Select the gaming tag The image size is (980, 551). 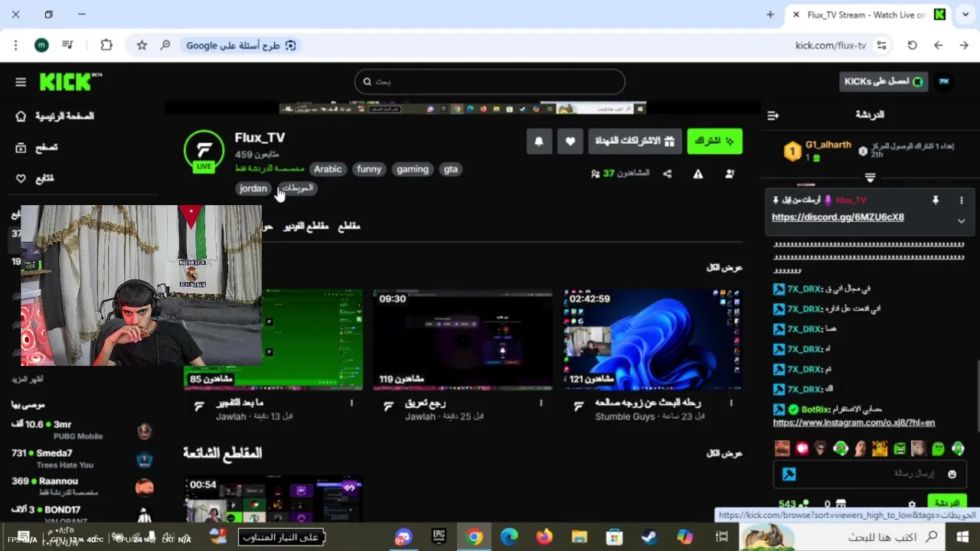[413, 169]
